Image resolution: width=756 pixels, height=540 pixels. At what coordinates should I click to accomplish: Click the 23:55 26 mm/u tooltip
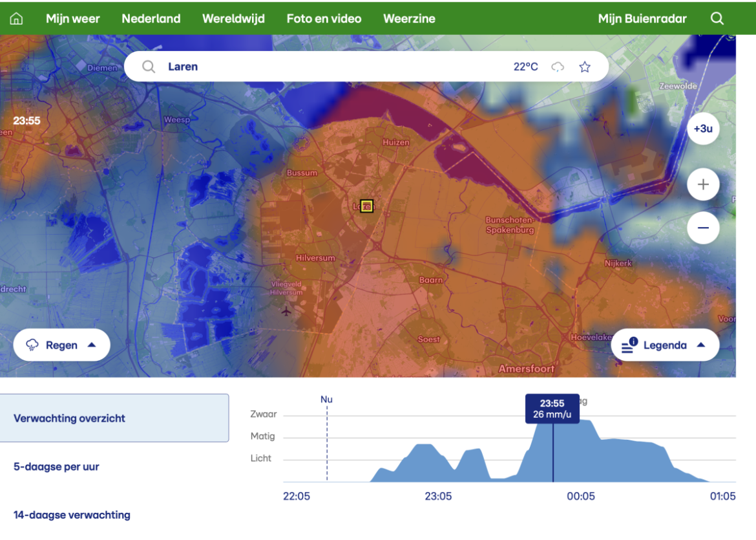pos(552,409)
